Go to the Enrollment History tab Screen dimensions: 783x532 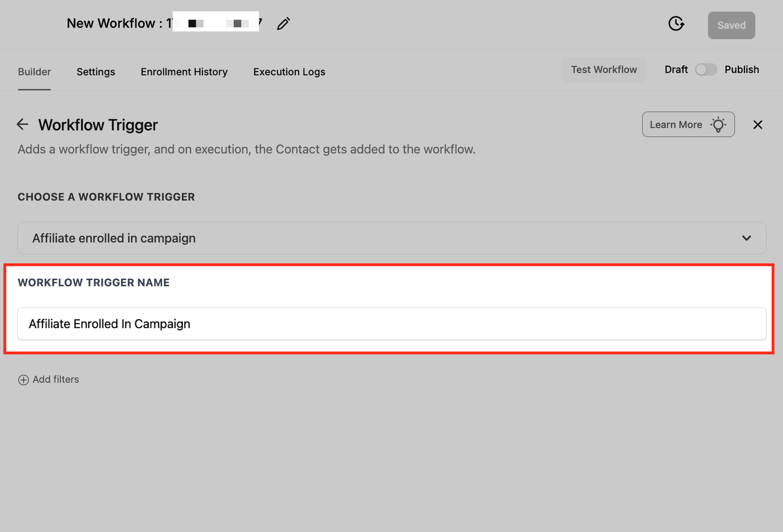pos(184,72)
